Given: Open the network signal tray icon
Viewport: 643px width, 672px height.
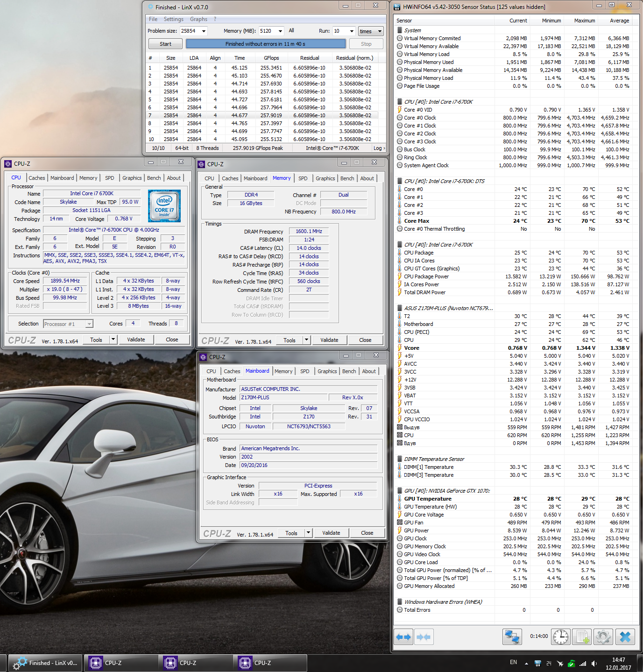Looking at the screenshot, I should [583, 663].
